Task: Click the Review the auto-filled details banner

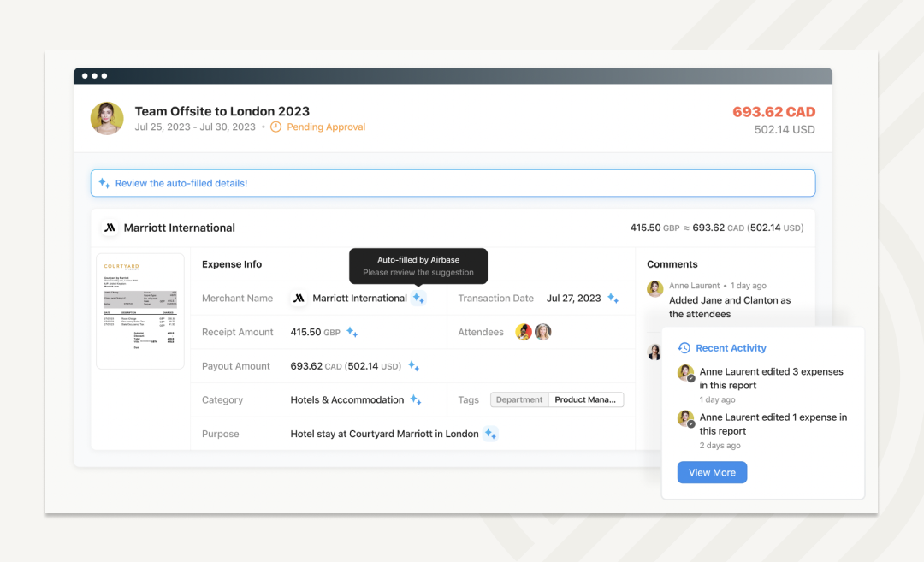Action: pyautogui.click(x=453, y=183)
